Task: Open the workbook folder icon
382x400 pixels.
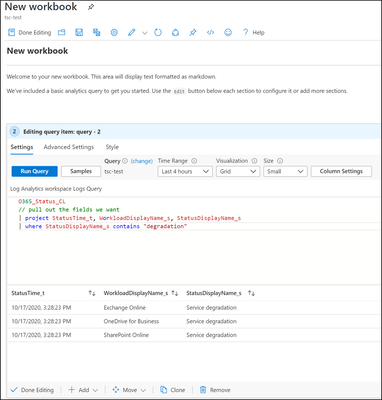Action: point(62,32)
